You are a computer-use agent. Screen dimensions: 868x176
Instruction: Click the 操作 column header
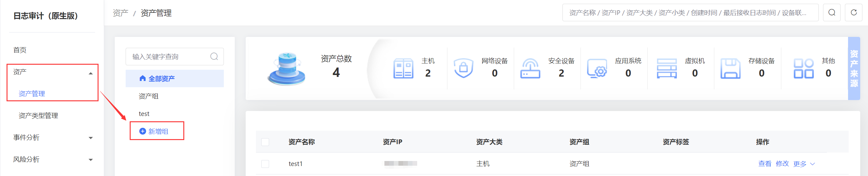(x=763, y=142)
